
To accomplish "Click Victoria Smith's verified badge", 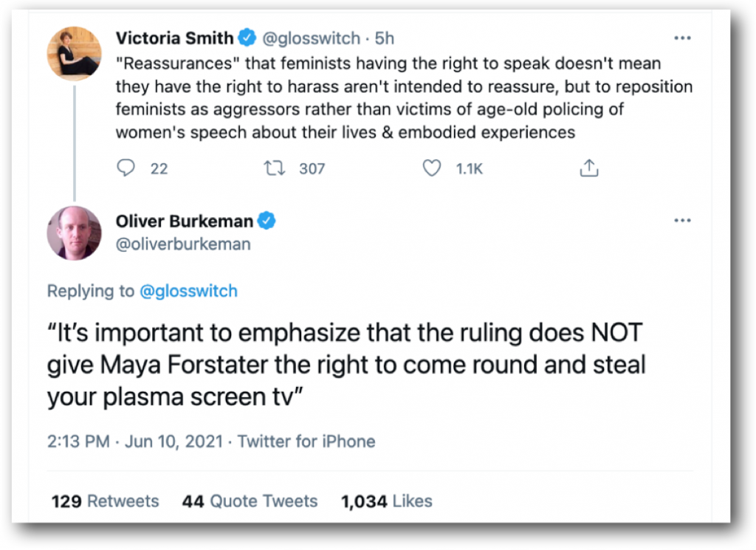I will click(x=247, y=37).
